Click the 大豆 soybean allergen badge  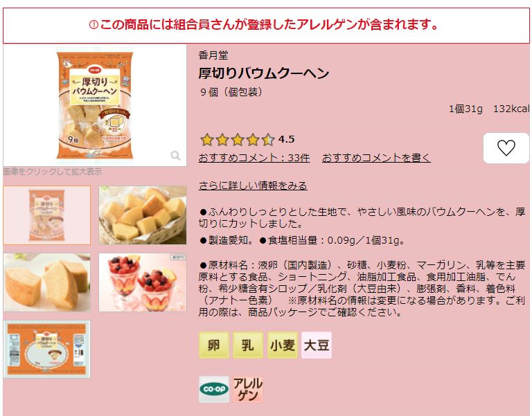pos(317,345)
